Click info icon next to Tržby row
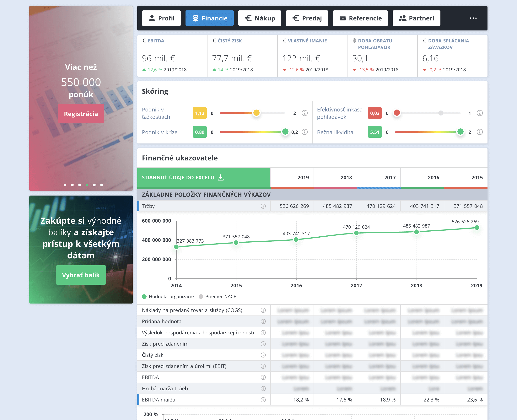Image resolution: width=517 pixels, height=420 pixels. tap(263, 206)
